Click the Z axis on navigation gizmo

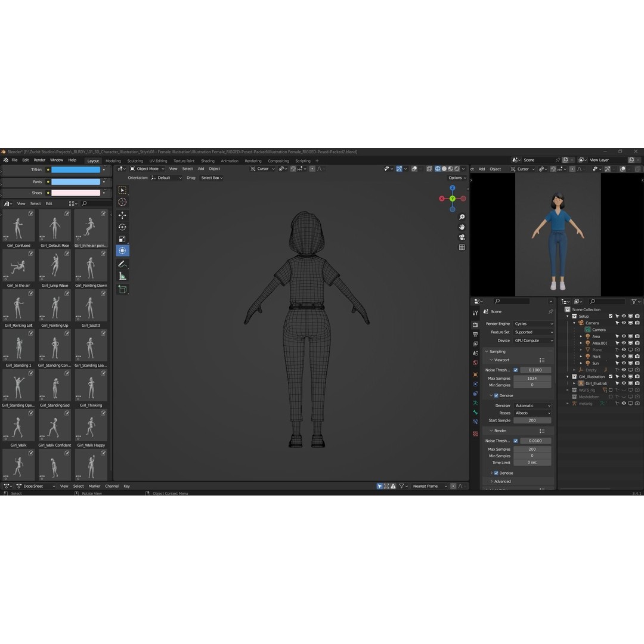[x=452, y=188]
